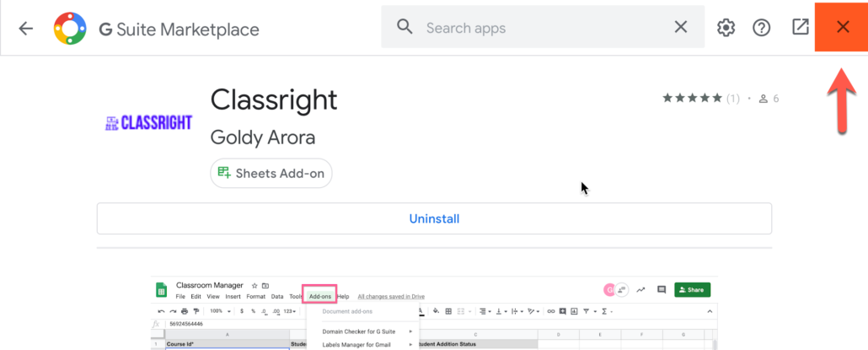This screenshot has width=868, height=350.
Task: Click Help menu in preview screenshot
Action: click(x=343, y=296)
